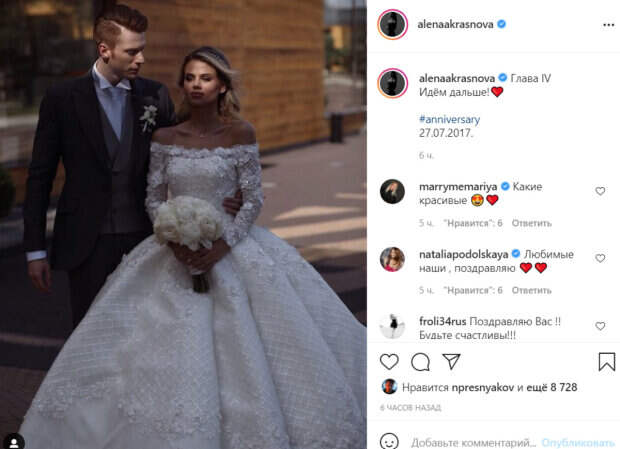
Task: Open marrymemariya's avatar
Action: pyautogui.click(x=392, y=191)
